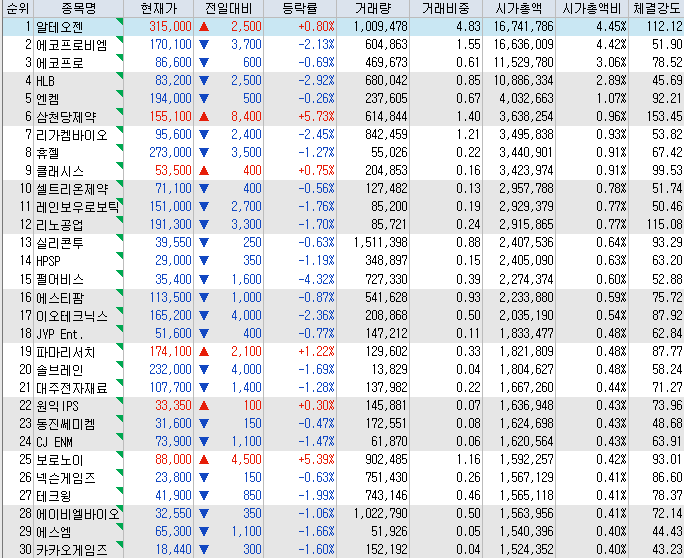Viewport: 685px width, 558px height.
Task: Click the 시가총액비 column header
Action: 592,8
